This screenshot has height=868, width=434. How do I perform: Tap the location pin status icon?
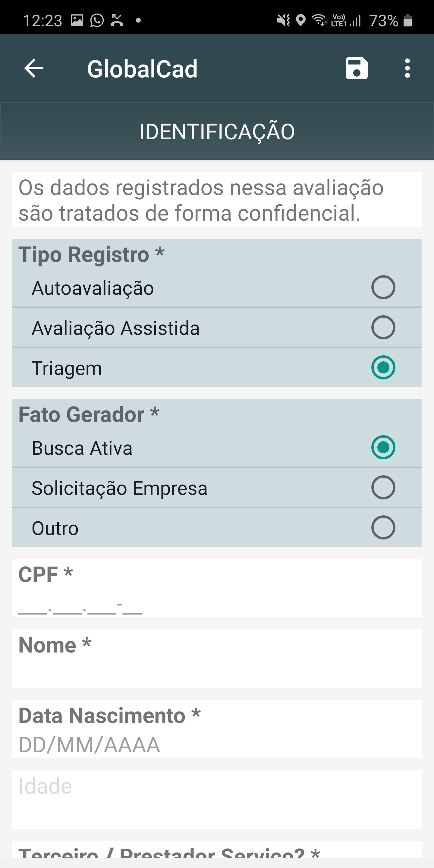point(300,20)
